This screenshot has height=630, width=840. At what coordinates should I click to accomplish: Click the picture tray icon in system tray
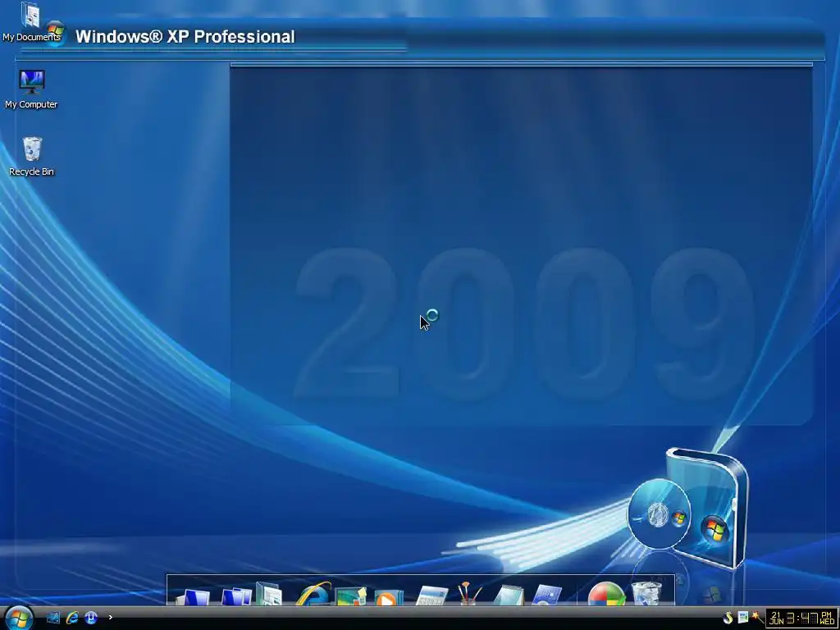point(743,617)
